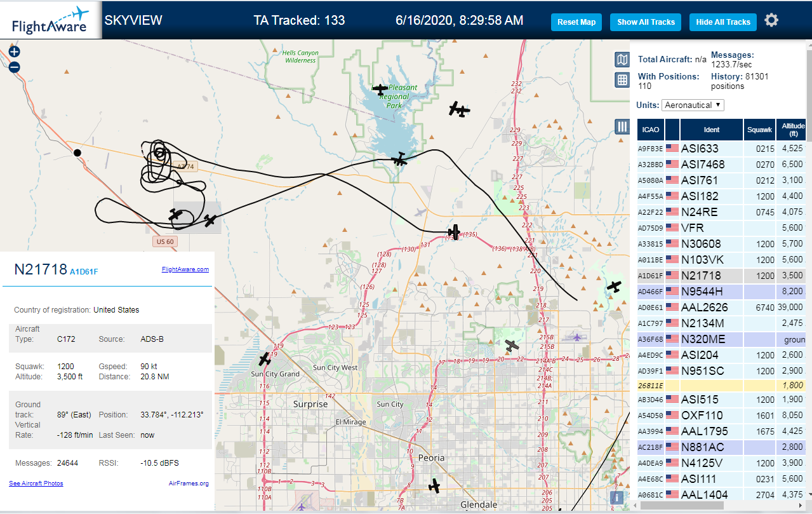Click the A1D61F ICAO code in info panel

(x=84, y=272)
